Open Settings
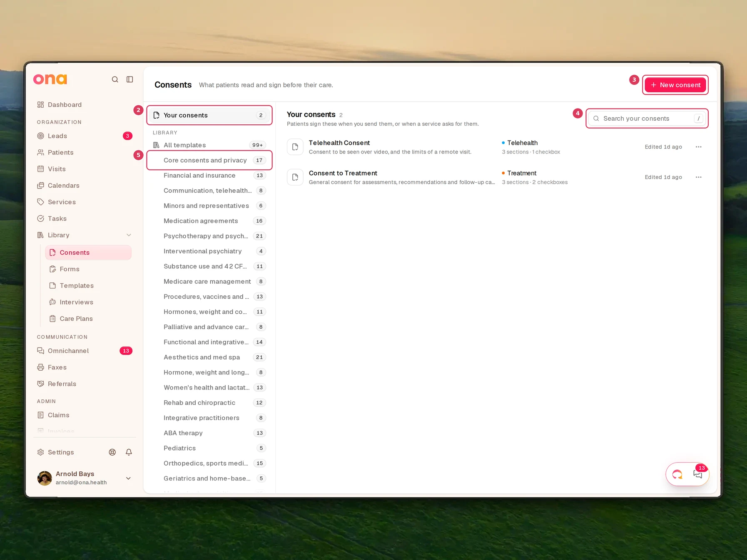Image resolution: width=747 pixels, height=560 pixels. pos(56,452)
